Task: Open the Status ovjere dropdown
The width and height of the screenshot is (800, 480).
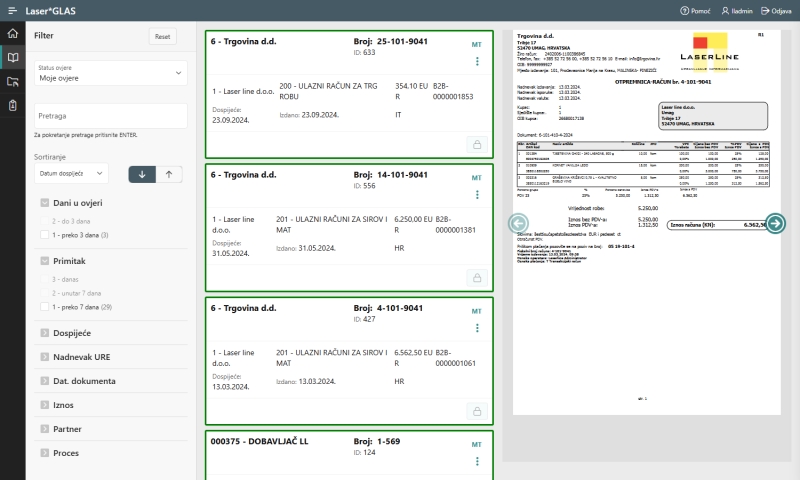Action: click(111, 73)
